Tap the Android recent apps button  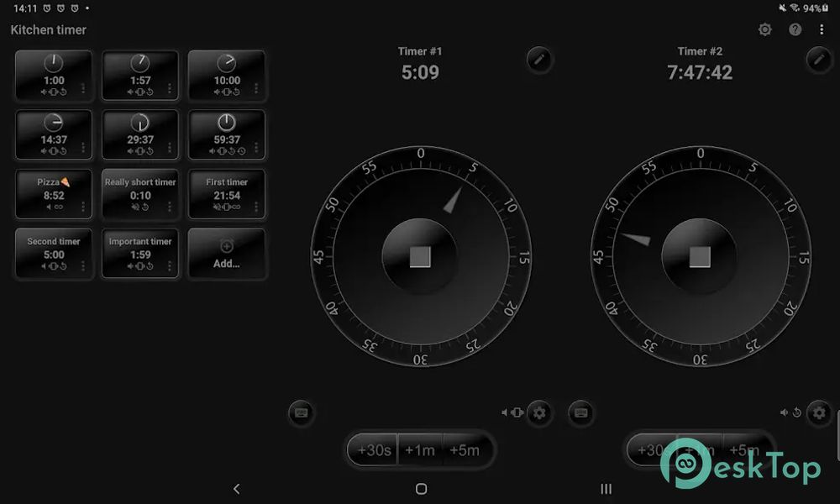[x=606, y=489]
